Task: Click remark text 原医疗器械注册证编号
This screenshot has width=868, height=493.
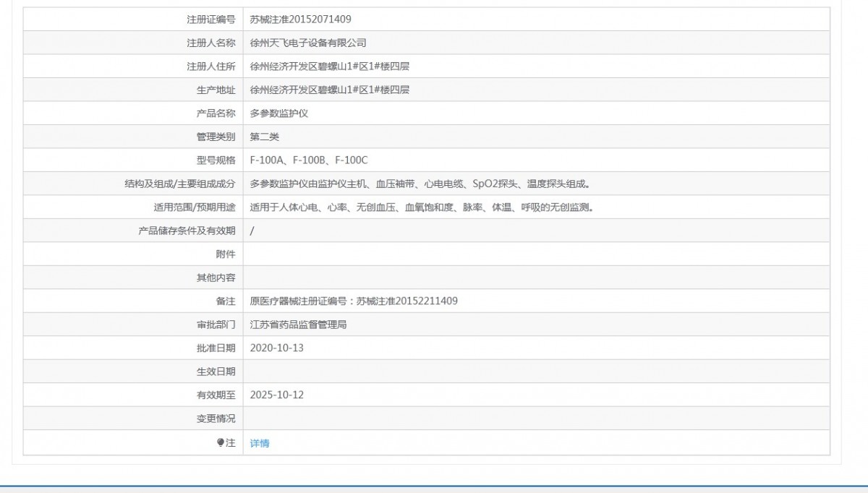Action: pos(354,301)
